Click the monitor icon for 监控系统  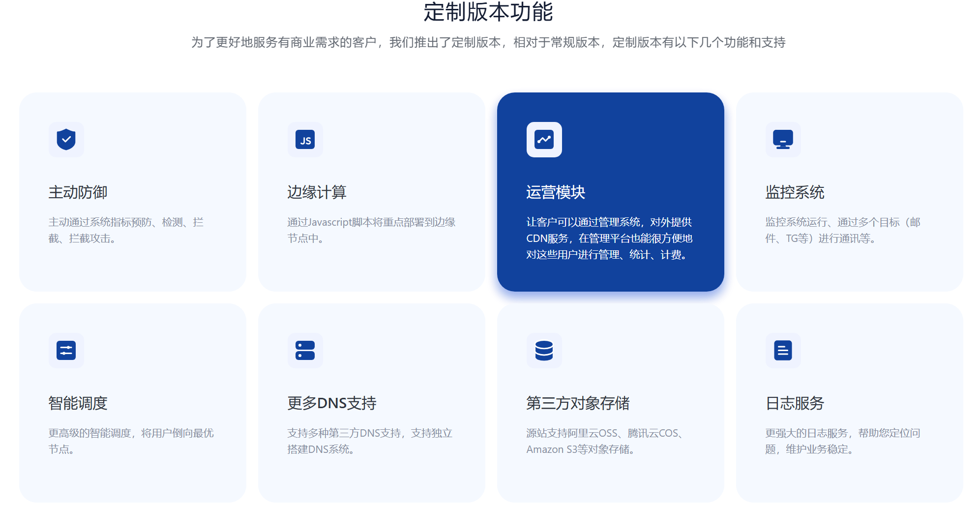[x=783, y=140]
